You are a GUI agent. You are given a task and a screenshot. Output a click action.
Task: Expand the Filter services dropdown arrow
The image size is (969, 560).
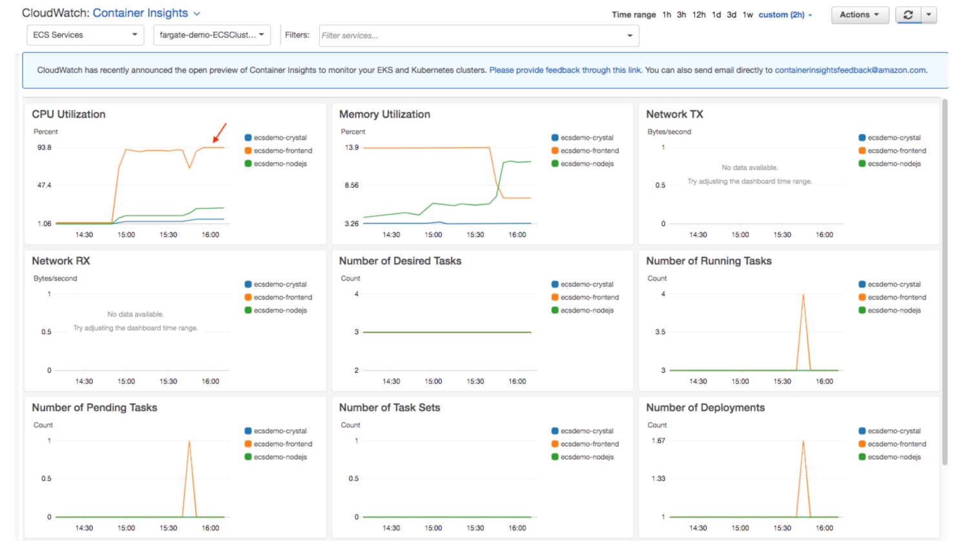(630, 36)
